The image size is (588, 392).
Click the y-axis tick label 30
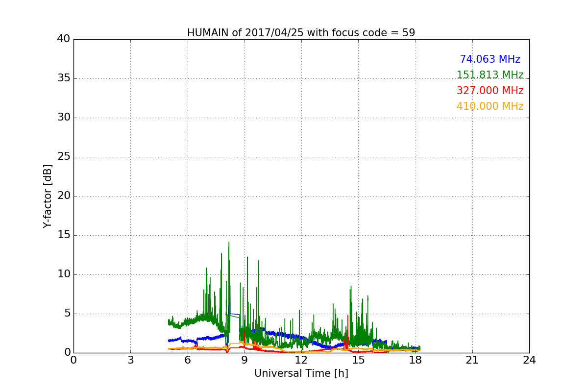click(x=63, y=118)
